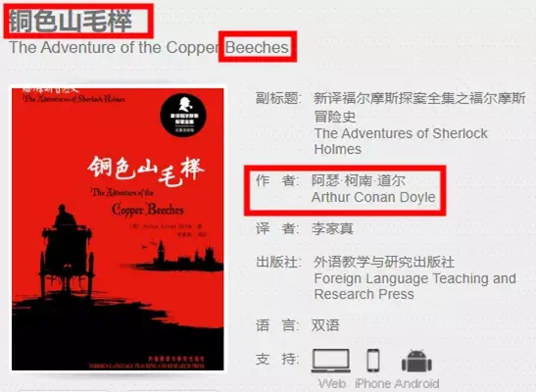Click Foreign Language Teaching and Research Press
The image size is (536, 392).
(x=415, y=286)
